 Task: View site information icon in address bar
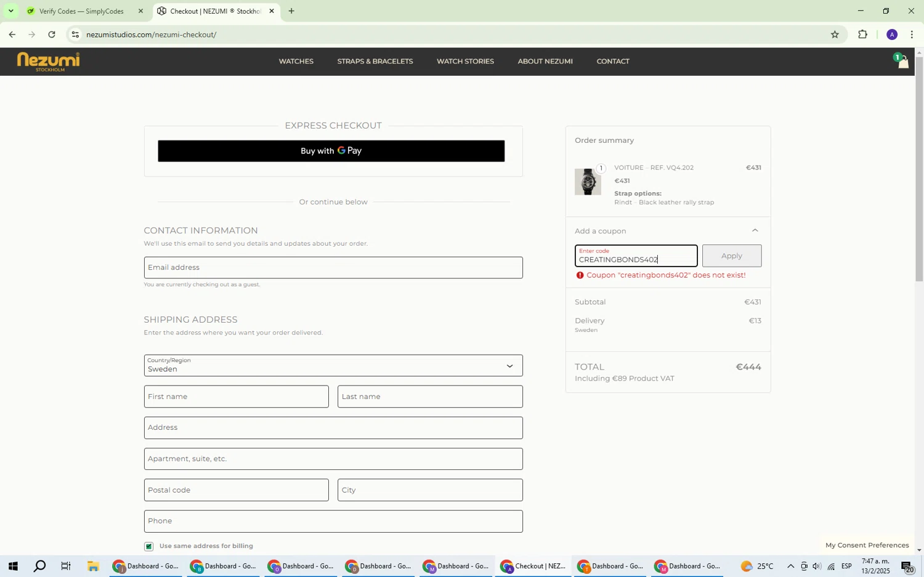coord(75,34)
